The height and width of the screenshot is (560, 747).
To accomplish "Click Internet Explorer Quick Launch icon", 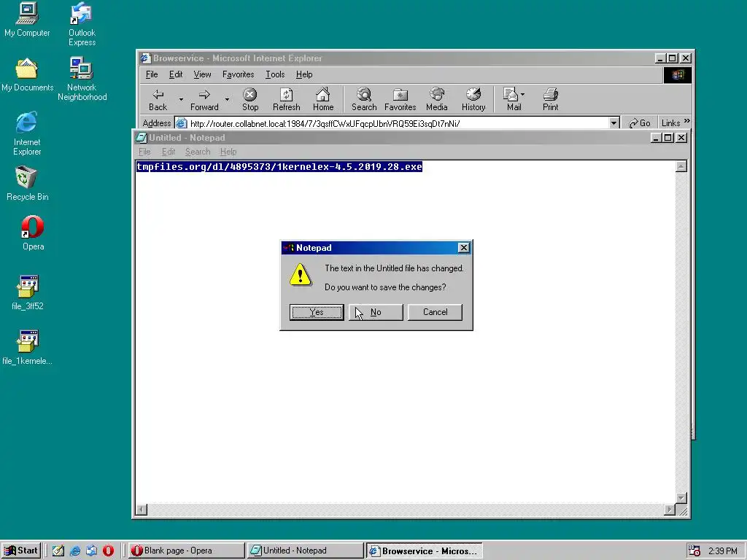I will [x=75, y=551].
